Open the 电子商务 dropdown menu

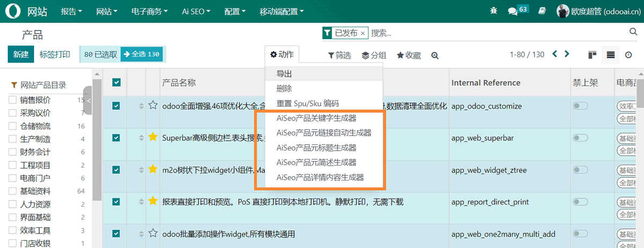pyautogui.click(x=149, y=11)
